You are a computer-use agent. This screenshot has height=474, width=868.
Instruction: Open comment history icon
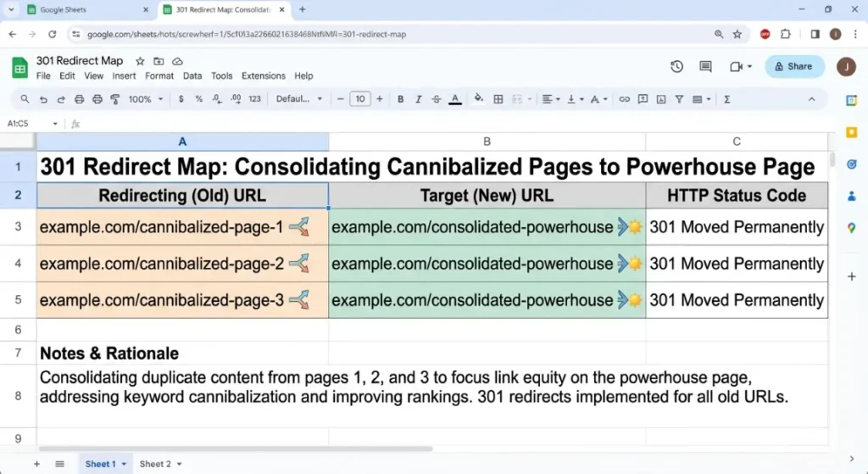[x=705, y=66]
